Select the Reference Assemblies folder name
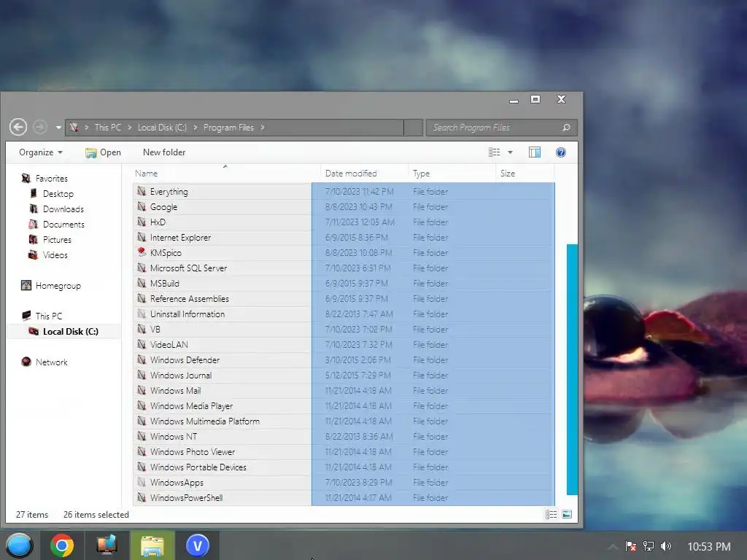 (x=189, y=298)
